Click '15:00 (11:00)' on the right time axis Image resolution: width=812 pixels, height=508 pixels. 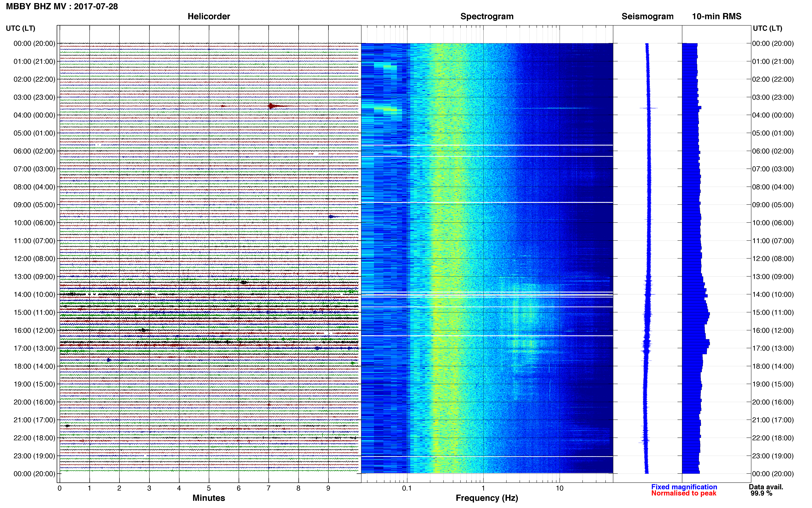(773, 312)
